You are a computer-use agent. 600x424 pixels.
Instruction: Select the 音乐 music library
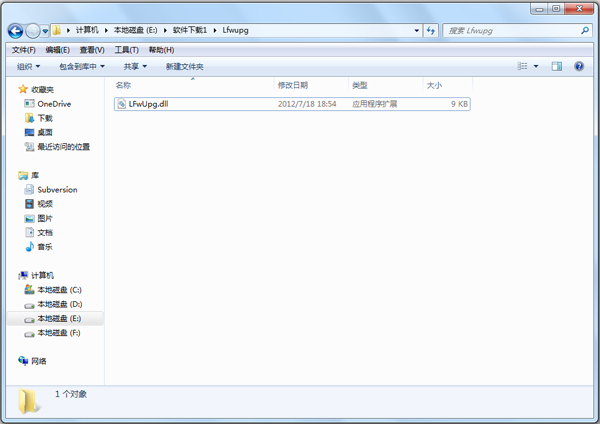coord(44,246)
